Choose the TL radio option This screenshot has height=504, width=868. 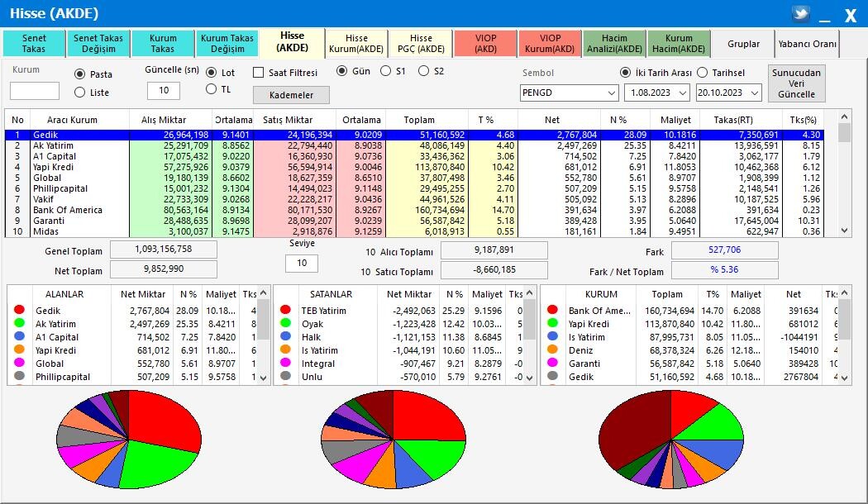coord(211,89)
